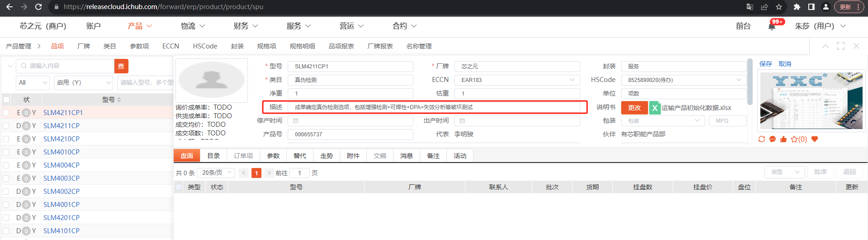The image size is (868, 240).
Task: Click the browser share icon
Action: [x=764, y=7]
